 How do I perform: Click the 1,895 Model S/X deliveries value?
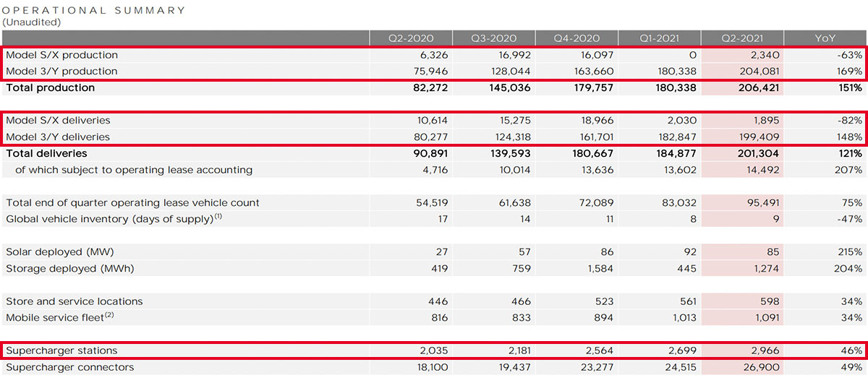(766, 121)
